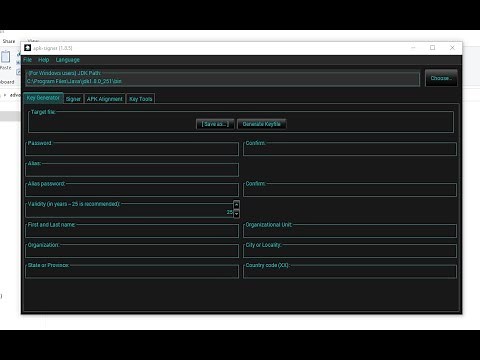The height and width of the screenshot is (360, 480).
Task: Click the apk-signer app icon in title bar
Action: point(27,48)
